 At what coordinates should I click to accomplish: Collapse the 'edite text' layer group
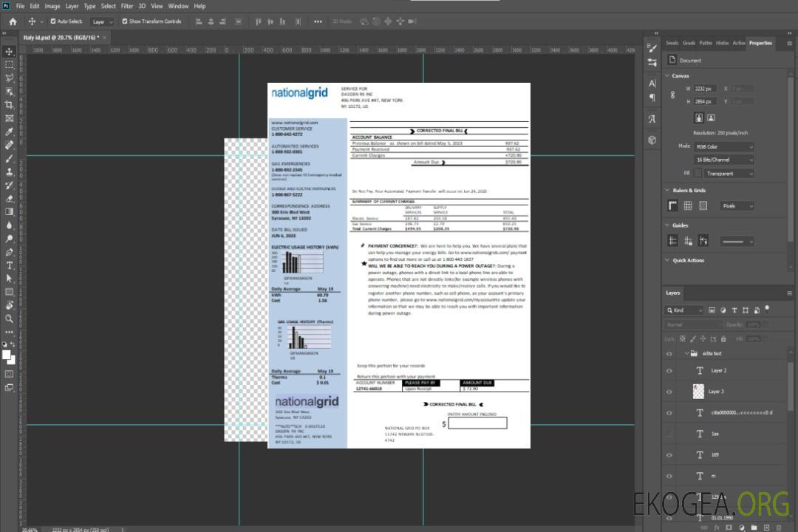tap(686, 353)
